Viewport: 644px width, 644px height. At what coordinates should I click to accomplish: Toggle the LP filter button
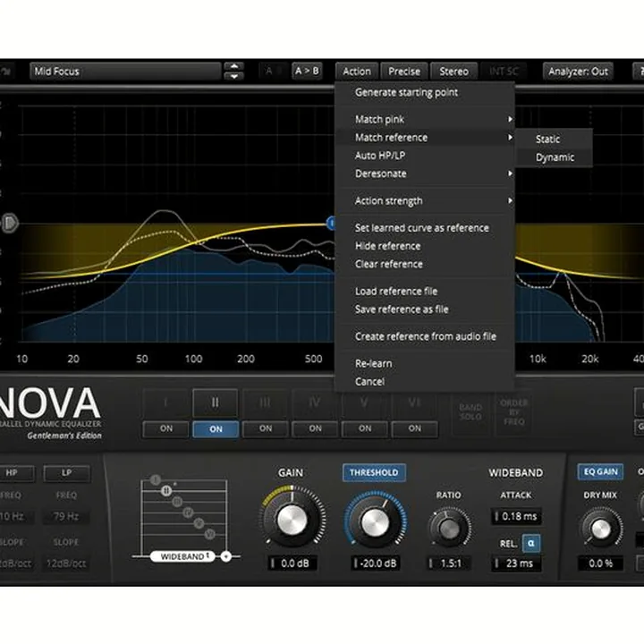66,473
